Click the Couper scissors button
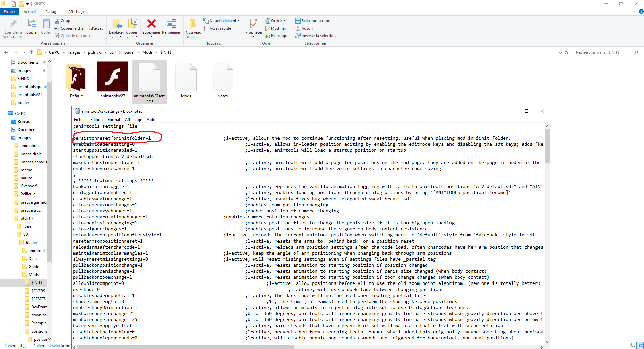This screenshot has height=349, width=644. [64, 21]
